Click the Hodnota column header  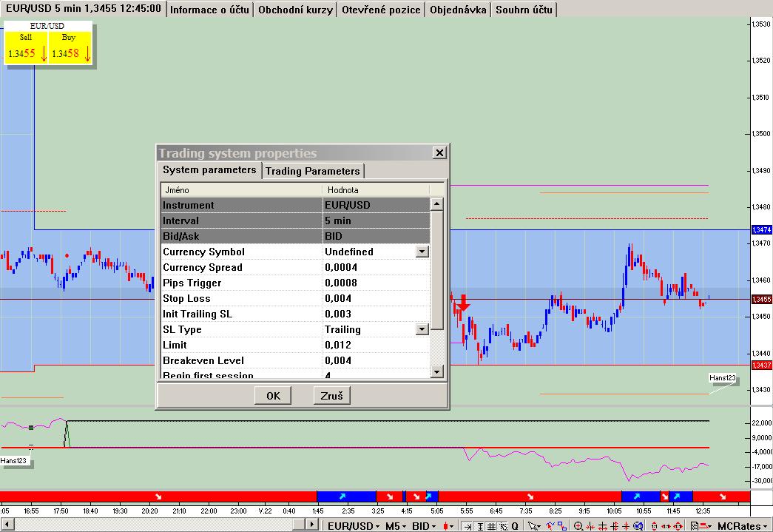(x=376, y=190)
